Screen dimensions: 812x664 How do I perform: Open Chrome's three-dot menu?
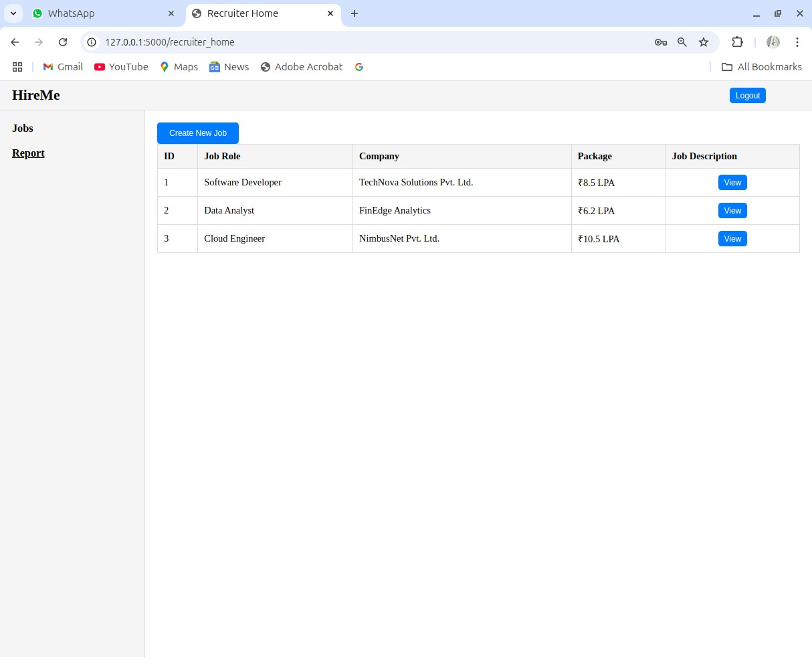(x=797, y=42)
